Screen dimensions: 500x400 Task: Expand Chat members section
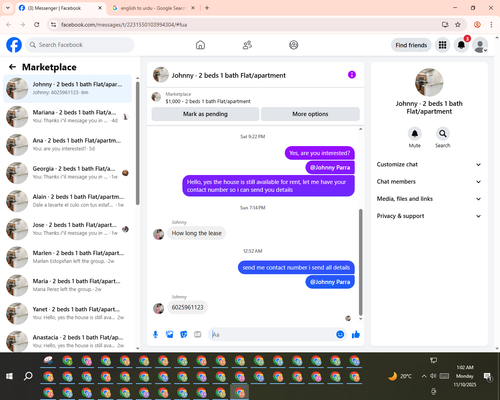click(429, 182)
